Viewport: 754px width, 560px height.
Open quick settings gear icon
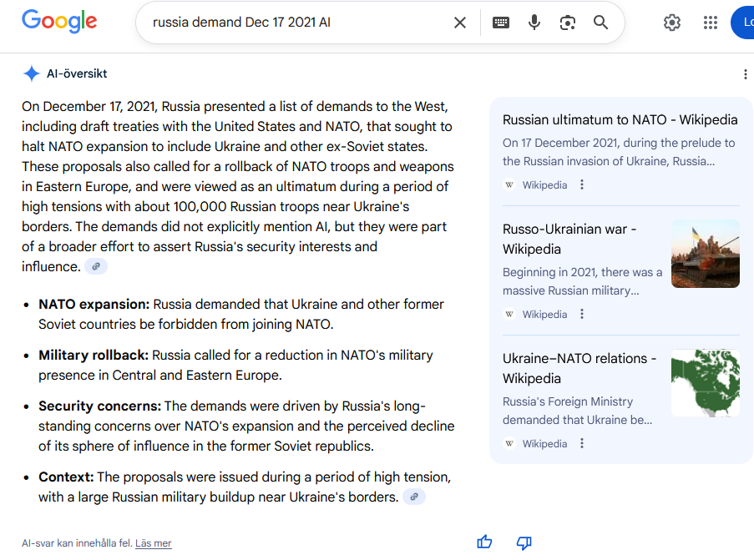(672, 23)
